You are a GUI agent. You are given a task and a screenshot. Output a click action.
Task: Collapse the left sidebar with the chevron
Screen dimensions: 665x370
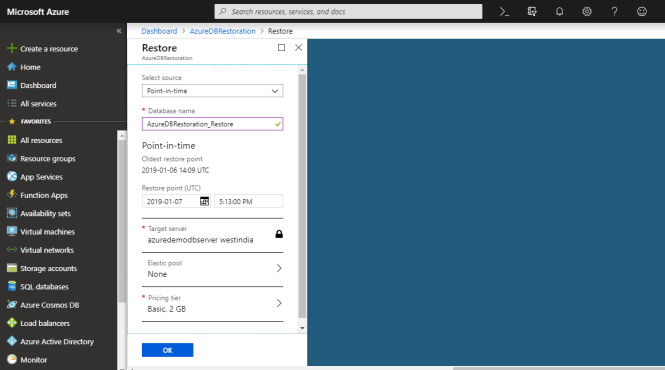[119, 31]
